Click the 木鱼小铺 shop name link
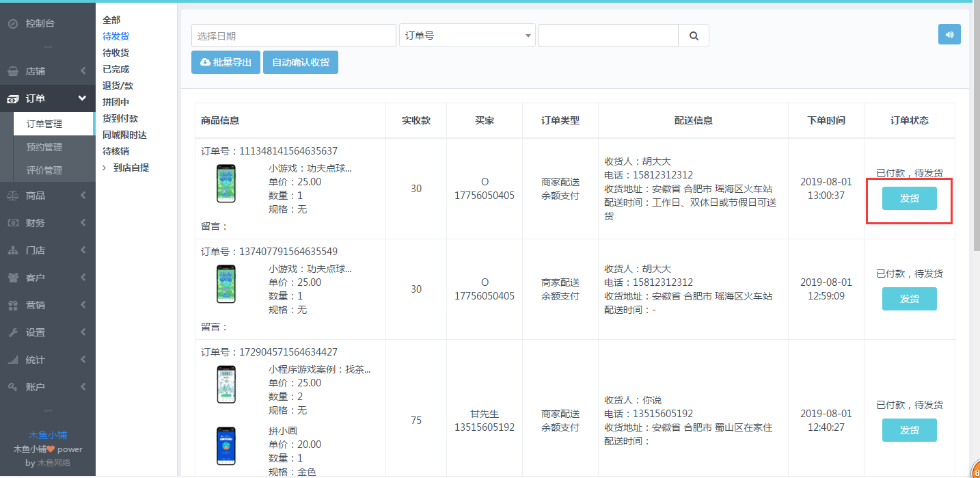 (48, 435)
